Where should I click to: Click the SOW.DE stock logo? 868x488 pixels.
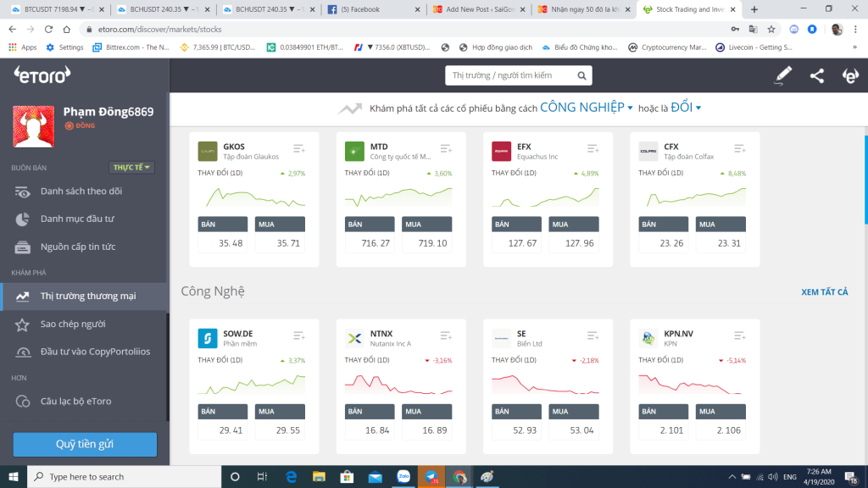point(208,338)
